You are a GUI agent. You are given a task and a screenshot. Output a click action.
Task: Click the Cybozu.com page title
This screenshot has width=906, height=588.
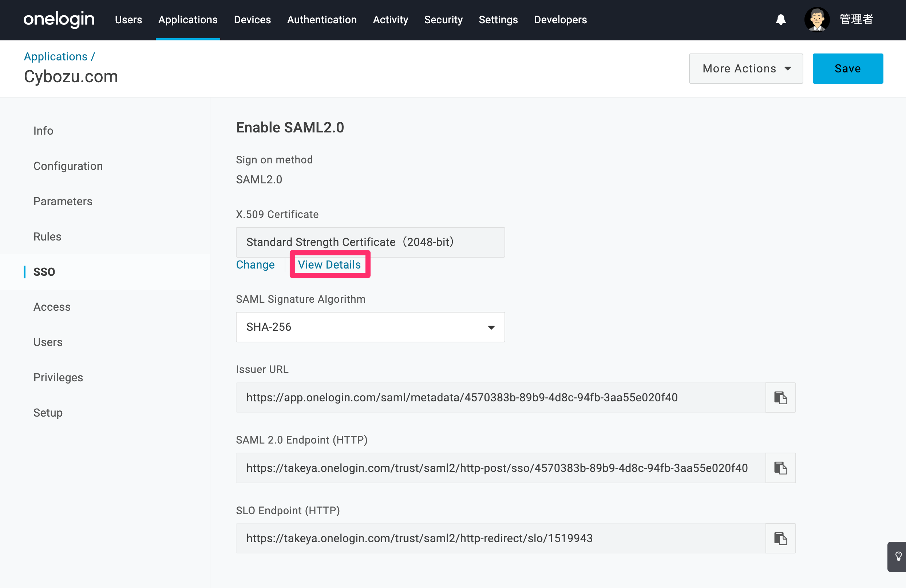coord(71,76)
